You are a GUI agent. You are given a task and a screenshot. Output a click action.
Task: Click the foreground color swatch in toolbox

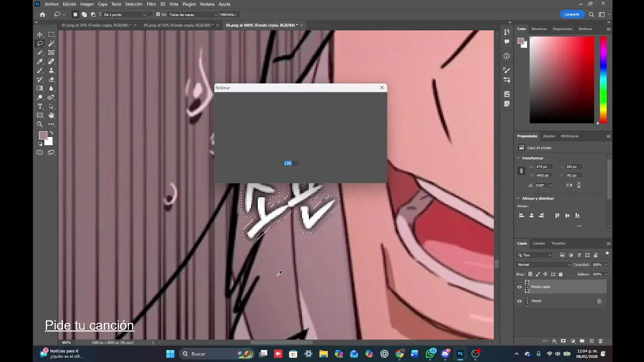pyautogui.click(x=43, y=136)
